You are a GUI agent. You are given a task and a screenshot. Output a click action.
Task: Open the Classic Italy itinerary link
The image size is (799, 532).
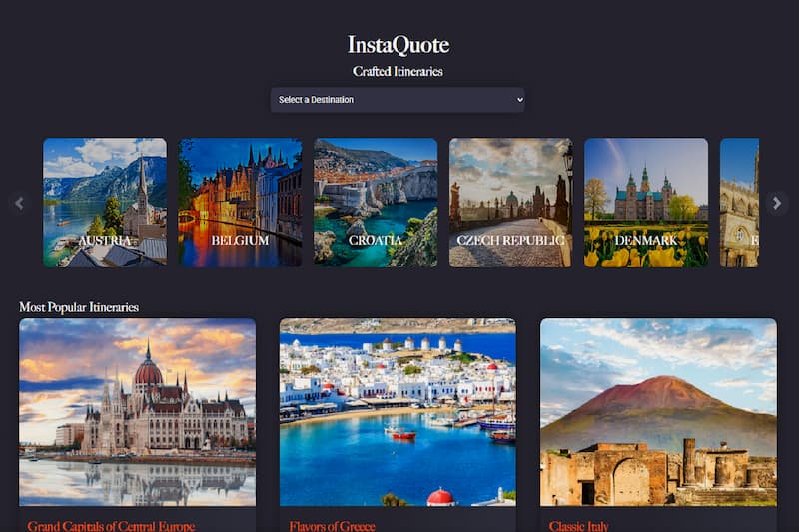(578, 525)
